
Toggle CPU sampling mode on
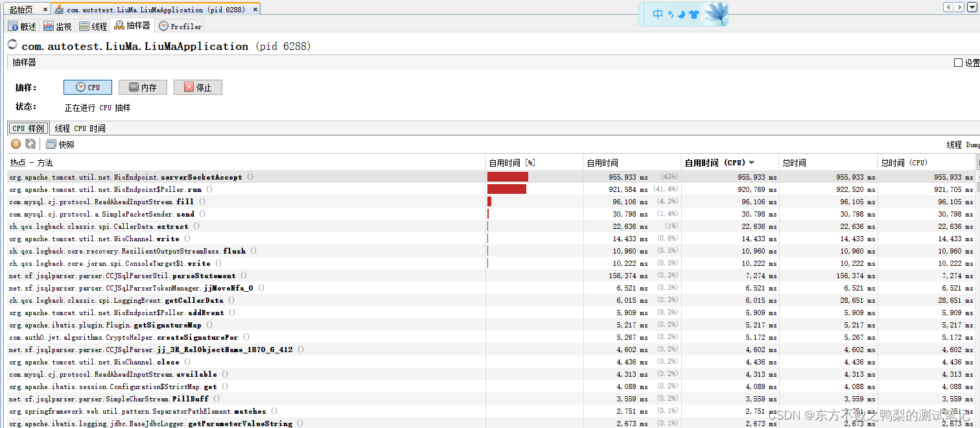(x=87, y=87)
